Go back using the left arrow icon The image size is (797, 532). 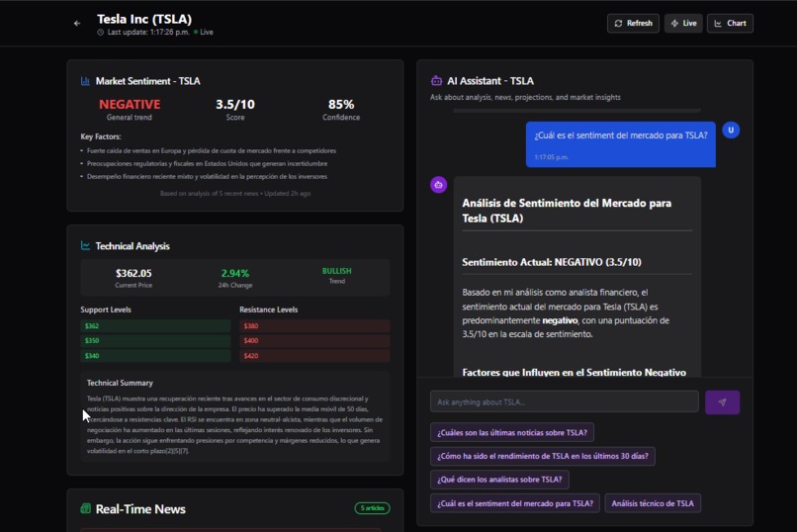[77, 24]
